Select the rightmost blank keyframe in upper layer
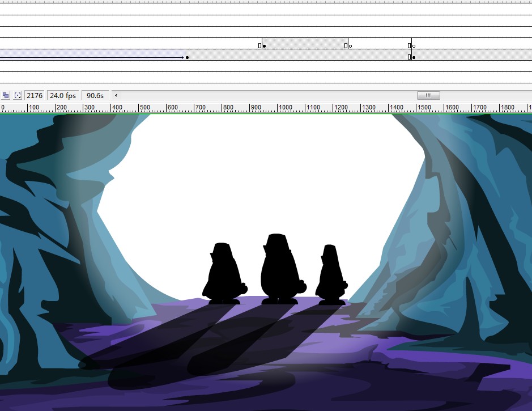 [x=414, y=46]
